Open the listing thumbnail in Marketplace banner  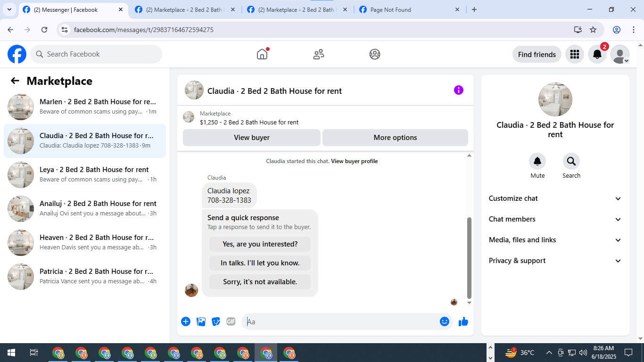189,117
